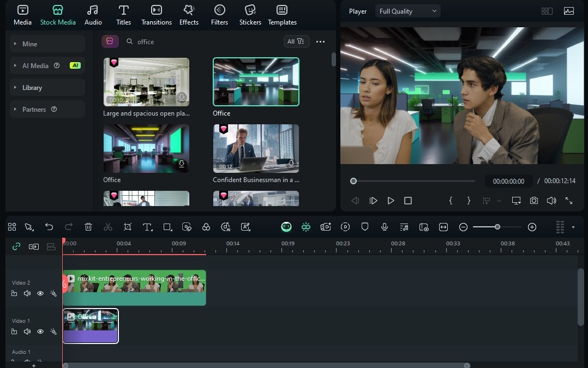This screenshot has height=368, width=588.
Task: Add text with the T tool
Action: click(147, 227)
